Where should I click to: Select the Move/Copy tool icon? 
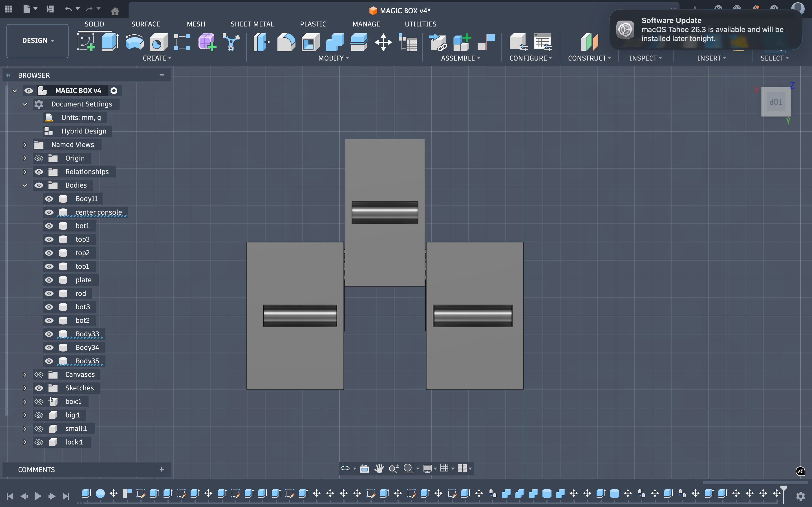coord(383,42)
